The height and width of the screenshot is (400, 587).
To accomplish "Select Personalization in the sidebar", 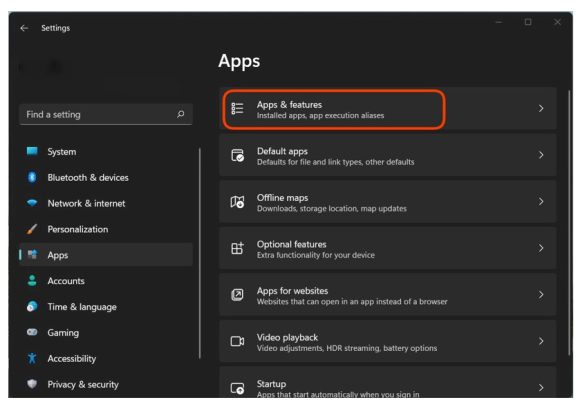I will point(106,229).
